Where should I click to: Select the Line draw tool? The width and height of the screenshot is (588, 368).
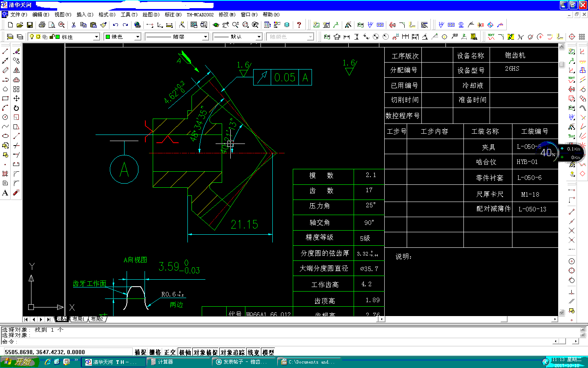[5, 51]
